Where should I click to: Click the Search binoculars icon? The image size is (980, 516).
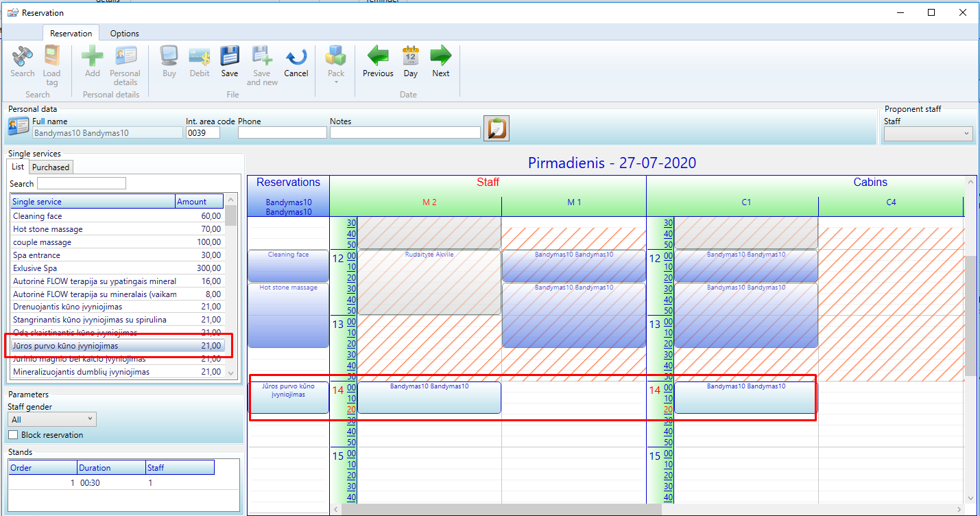pyautogui.click(x=23, y=56)
